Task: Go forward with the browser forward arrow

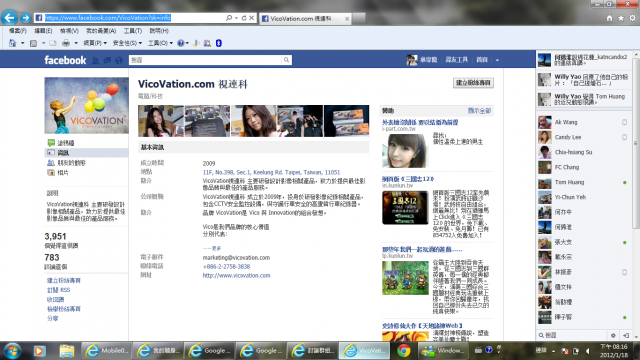Action: pos(25,18)
